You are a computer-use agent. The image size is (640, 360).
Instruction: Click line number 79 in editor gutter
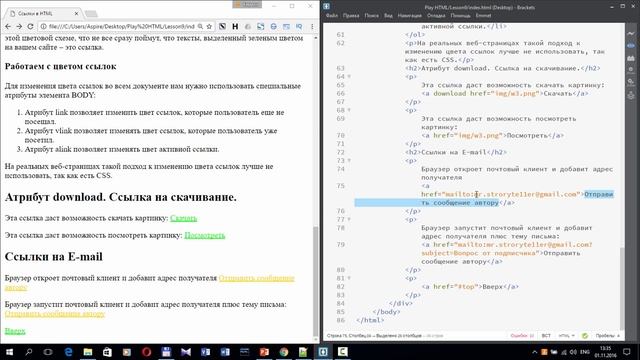tap(340, 244)
